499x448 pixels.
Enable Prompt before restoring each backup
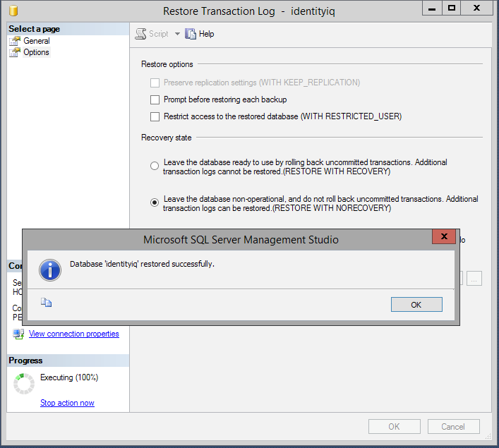(x=155, y=100)
